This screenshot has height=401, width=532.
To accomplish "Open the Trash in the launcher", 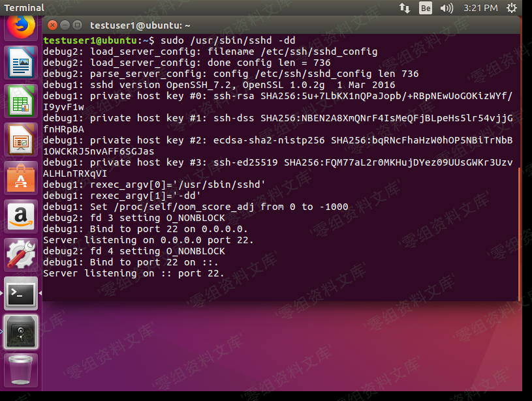I will point(21,370).
